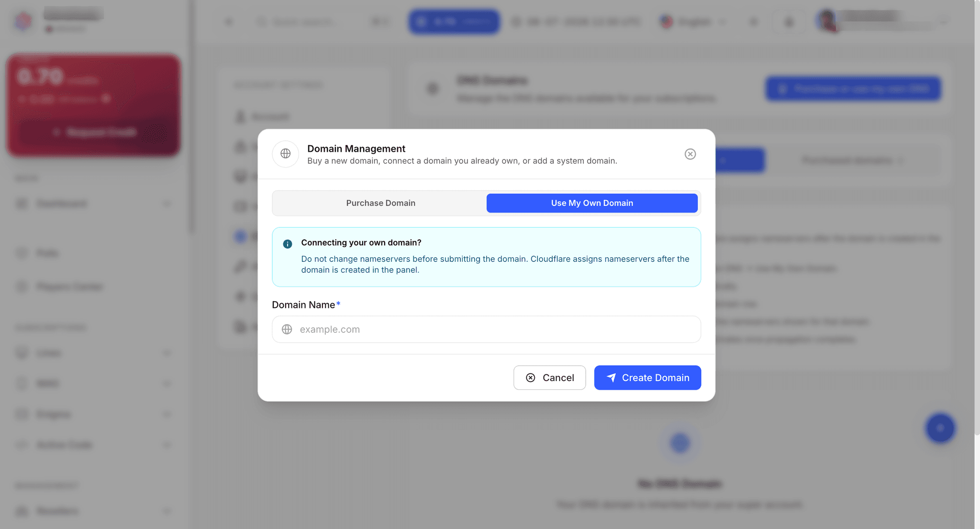This screenshot has width=980, height=529.
Task: Switch to Purchase Domain tab
Action: [380, 203]
